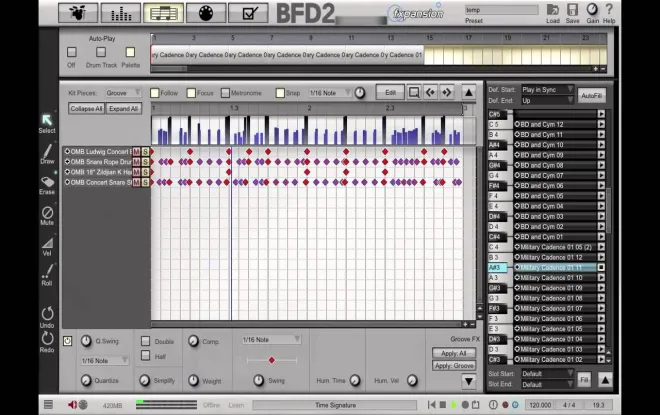The width and height of the screenshot is (660, 415).
Task: Select the BD and Cym 01 groove
Action: tap(555, 237)
